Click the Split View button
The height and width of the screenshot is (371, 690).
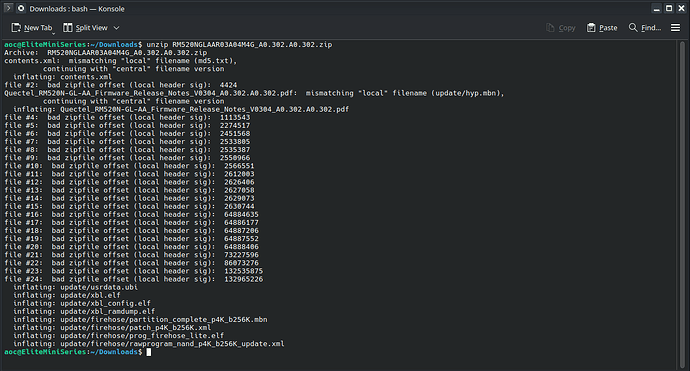point(85,28)
